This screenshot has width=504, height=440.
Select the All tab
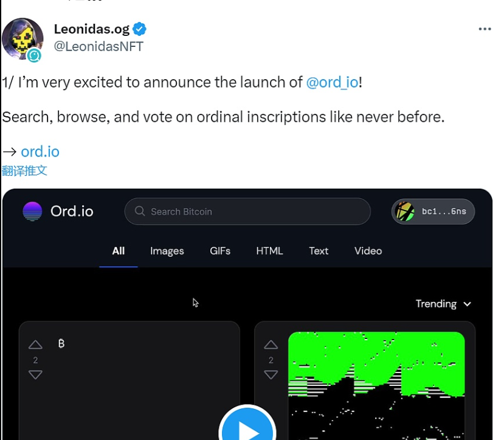(119, 251)
